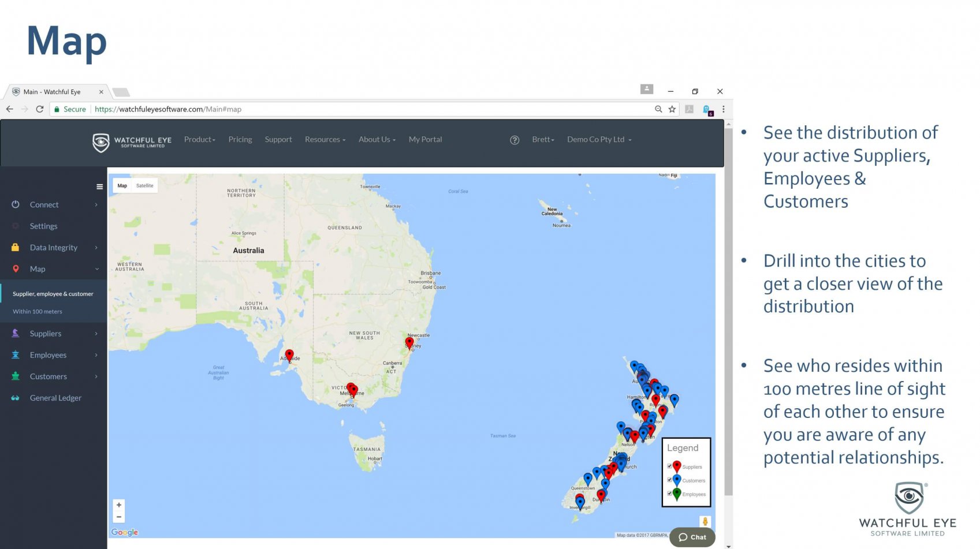
Task: Zoom out with the map minus button
Action: pos(119,517)
